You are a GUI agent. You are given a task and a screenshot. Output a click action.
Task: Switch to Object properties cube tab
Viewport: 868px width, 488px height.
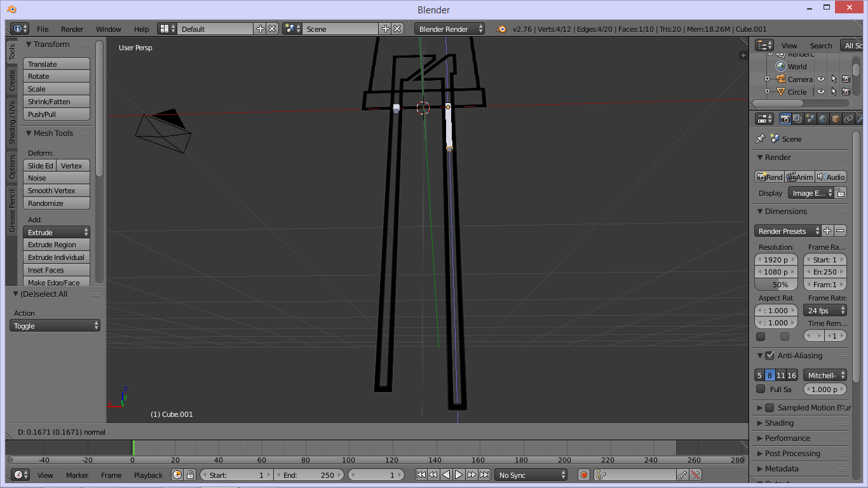tap(836, 119)
